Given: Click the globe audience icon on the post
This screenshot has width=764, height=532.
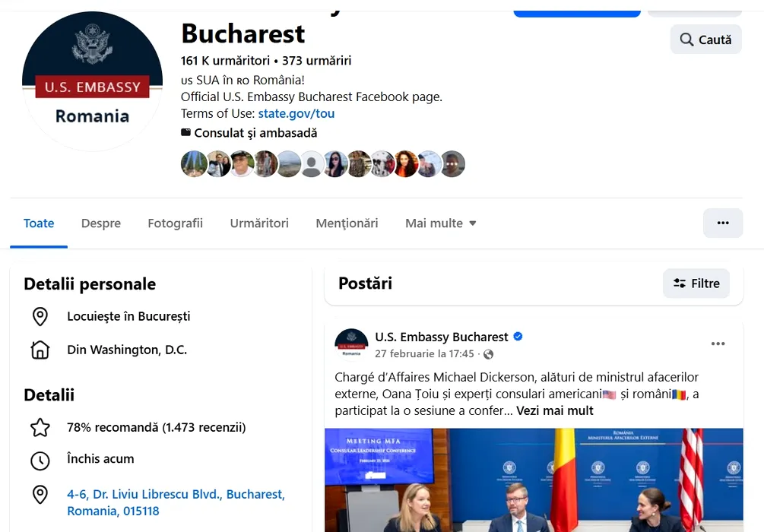Looking at the screenshot, I should click(488, 354).
